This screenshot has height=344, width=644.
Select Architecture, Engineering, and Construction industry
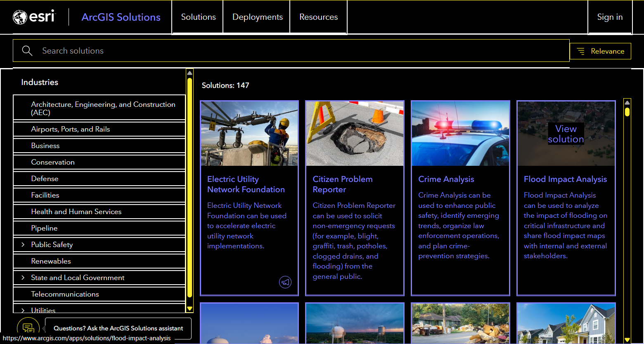99,108
